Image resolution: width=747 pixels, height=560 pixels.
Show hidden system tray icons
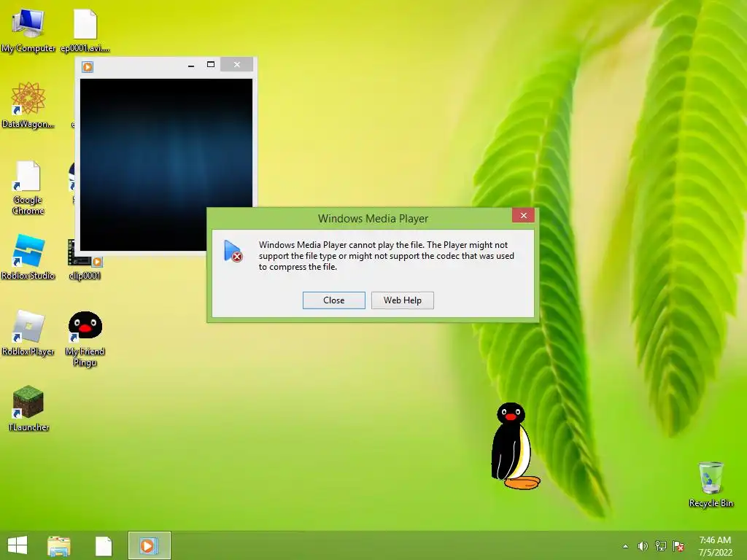(625, 546)
